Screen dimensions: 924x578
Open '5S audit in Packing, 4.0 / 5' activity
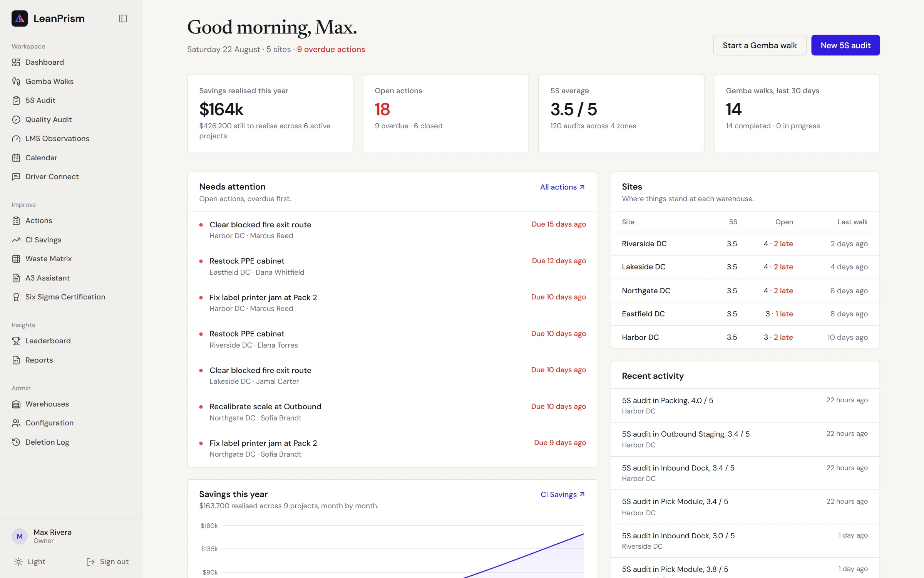(x=745, y=405)
